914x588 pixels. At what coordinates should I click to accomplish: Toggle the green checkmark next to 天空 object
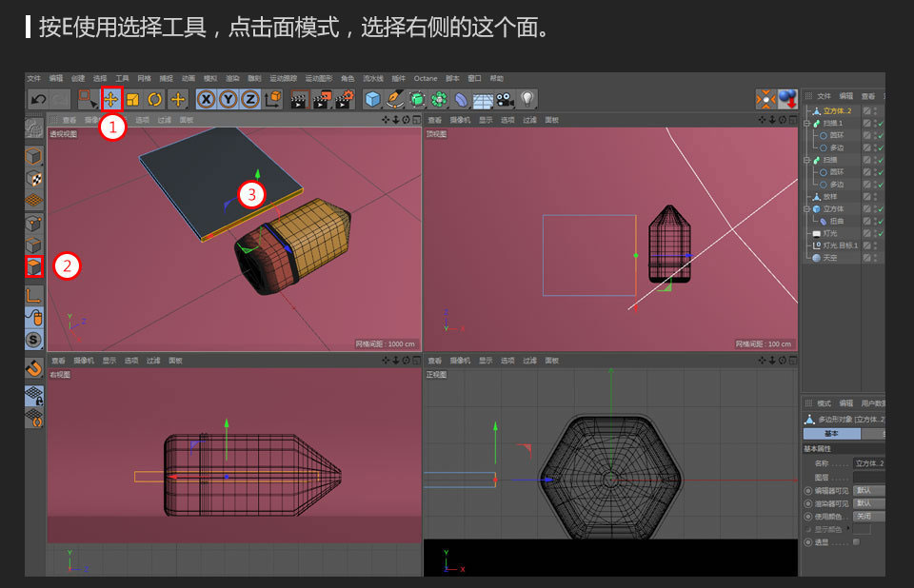[x=879, y=257]
